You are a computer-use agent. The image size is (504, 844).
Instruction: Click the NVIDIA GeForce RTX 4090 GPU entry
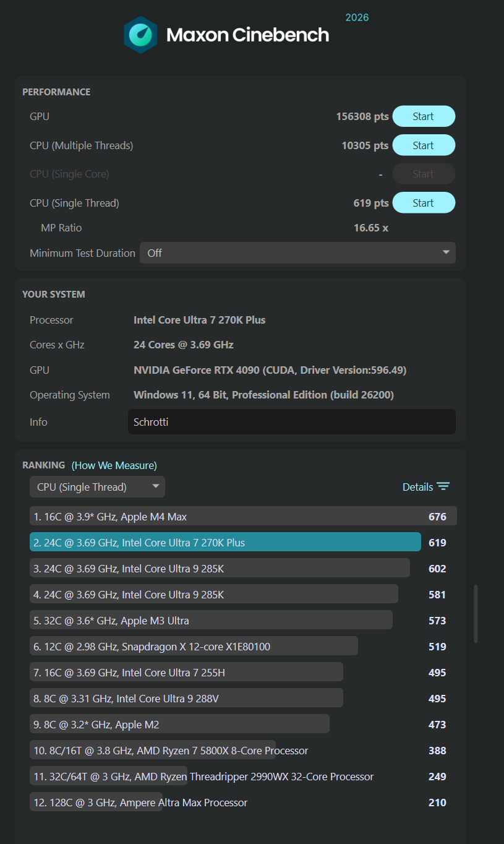(x=270, y=370)
